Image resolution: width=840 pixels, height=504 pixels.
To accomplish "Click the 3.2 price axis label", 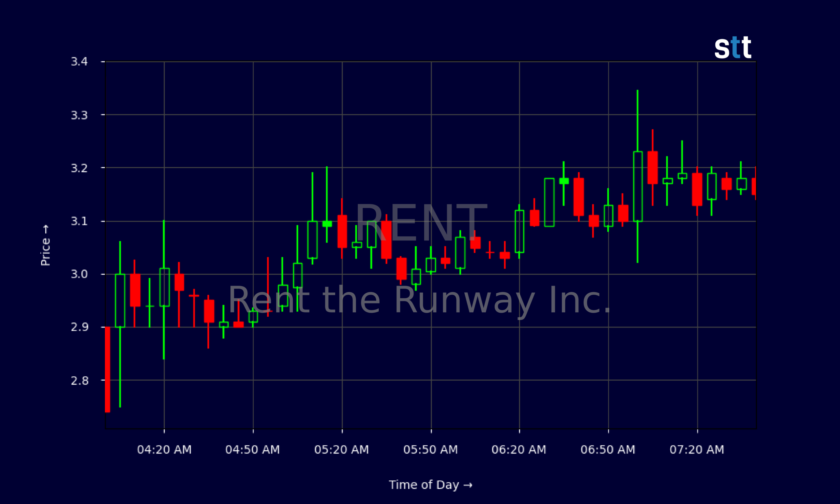I will pos(79,168).
